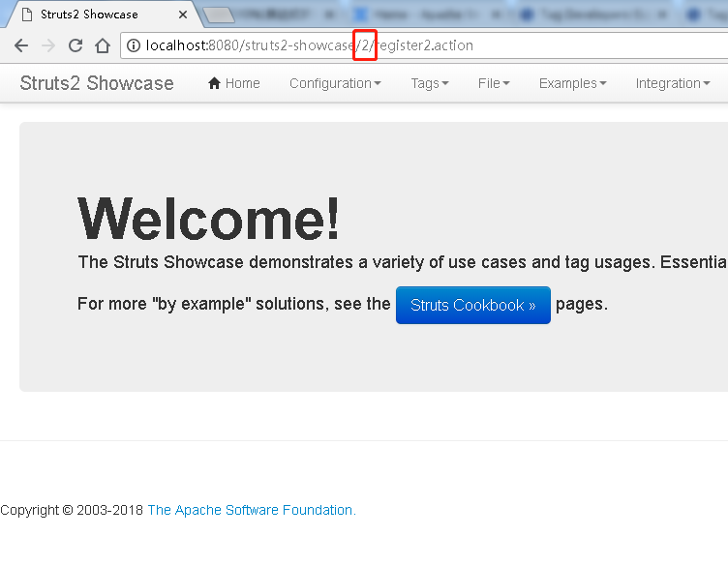Click the page document icon on tab
This screenshot has height=566, width=728.
27,15
